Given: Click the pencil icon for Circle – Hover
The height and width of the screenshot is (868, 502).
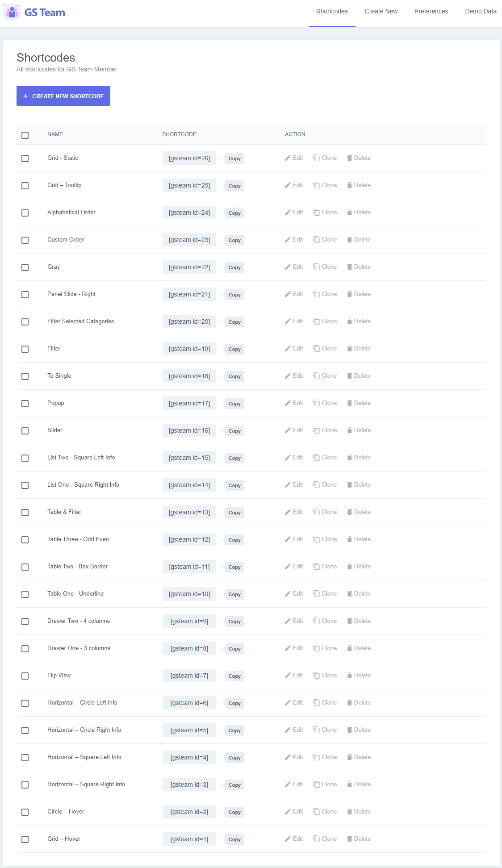Looking at the screenshot, I should pyautogui.click(x=288, y=812).
